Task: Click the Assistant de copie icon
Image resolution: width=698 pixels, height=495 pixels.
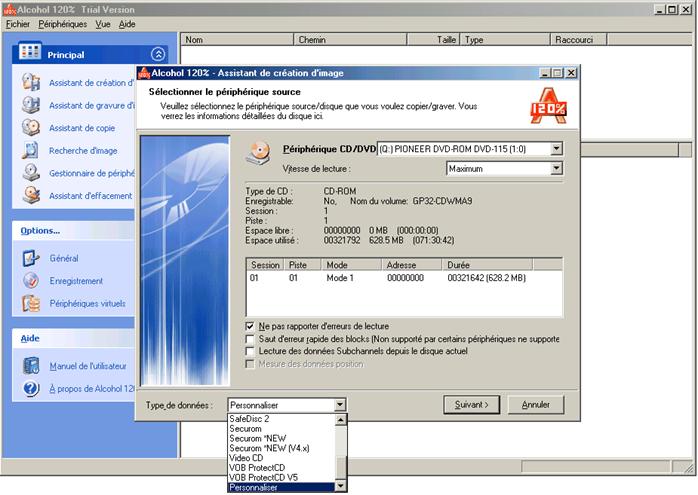Action: click(x=31, y=127)
